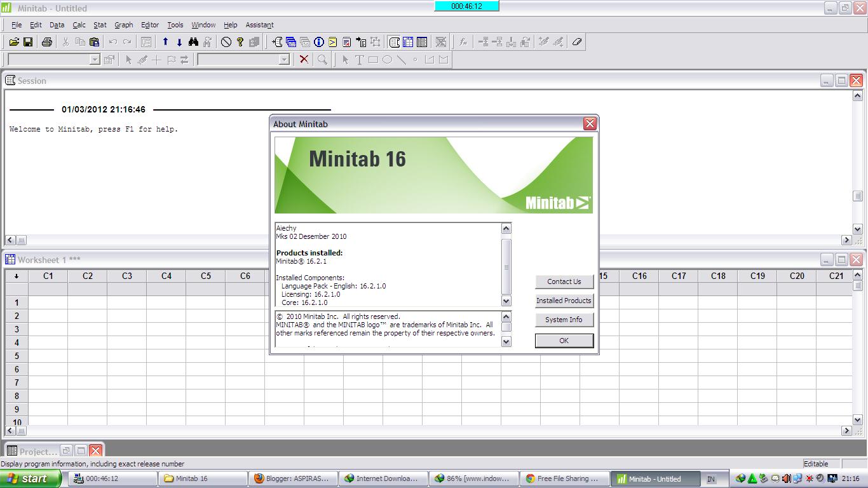Expand the second toolbar combo box
Viewport: 868px width, 488px height.
[x=284, y=59]
